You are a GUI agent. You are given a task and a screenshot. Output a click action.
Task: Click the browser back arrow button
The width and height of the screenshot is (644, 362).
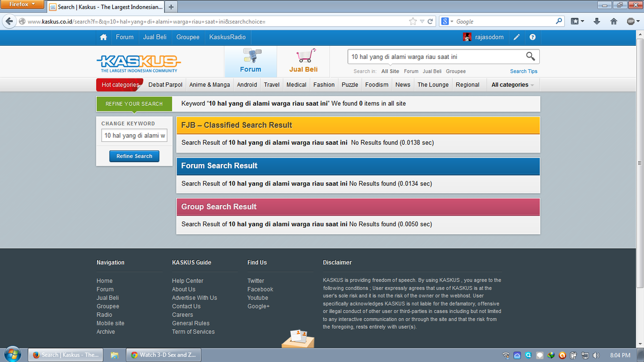pyautogui.click(x=9, y=22)
